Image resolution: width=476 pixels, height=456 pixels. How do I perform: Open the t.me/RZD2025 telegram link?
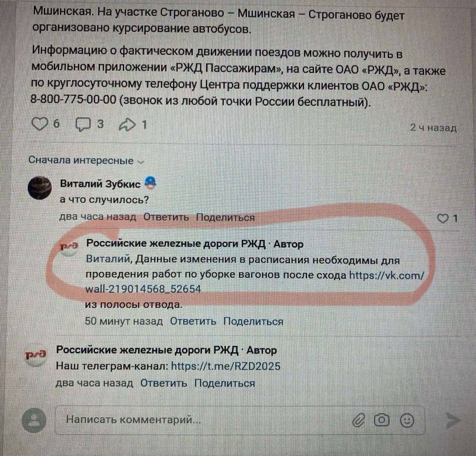(x=226, y=366)
